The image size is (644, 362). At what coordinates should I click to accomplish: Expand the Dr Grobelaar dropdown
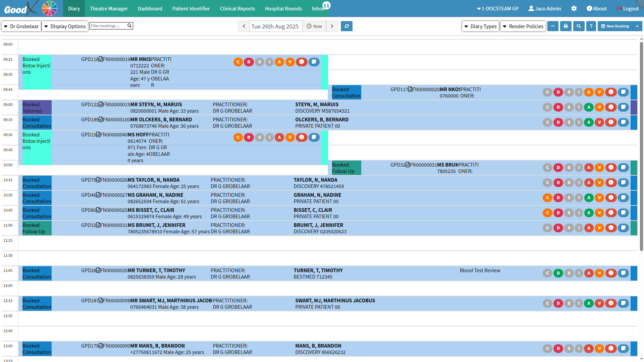[x=21, y=26]
